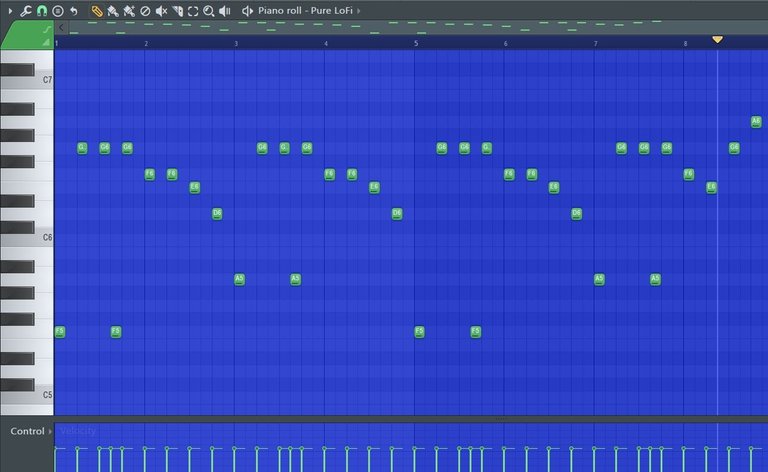Screen dimensions: 768x472
Task: Select the A5 note starting bar 3
Action: click(x=239, y=279)
